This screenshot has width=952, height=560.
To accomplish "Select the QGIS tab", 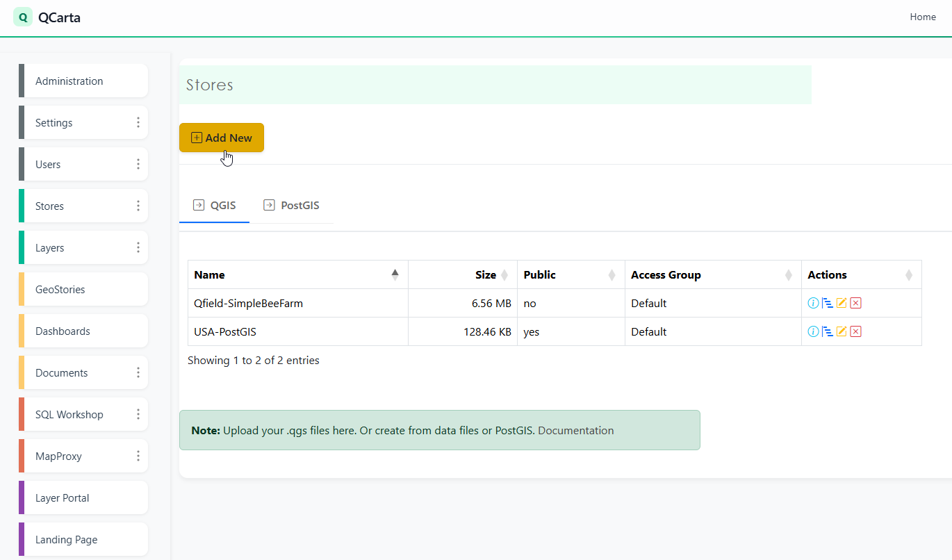I will (x=215, y=206).
